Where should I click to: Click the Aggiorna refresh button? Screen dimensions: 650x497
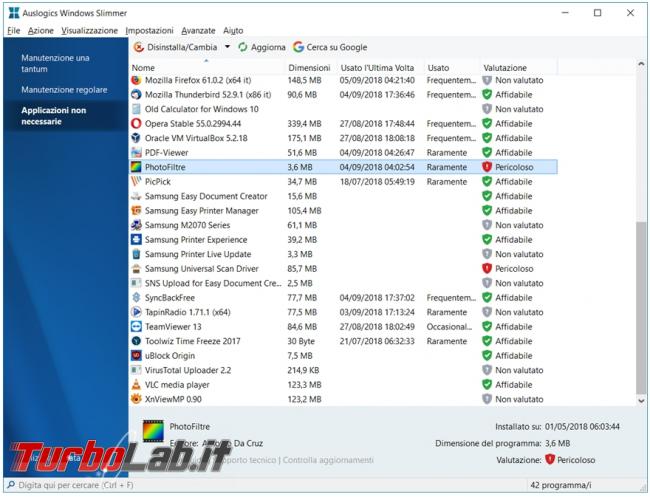pyautogui.click(x=262, y=47)
